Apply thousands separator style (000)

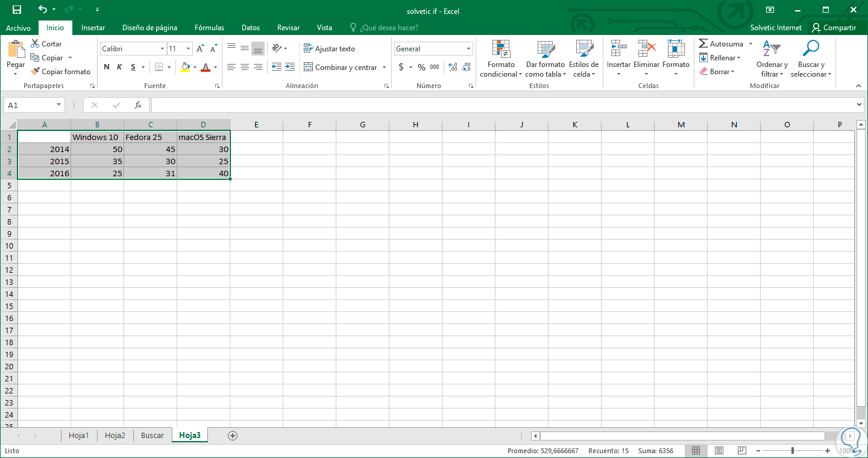pos(435,67)
